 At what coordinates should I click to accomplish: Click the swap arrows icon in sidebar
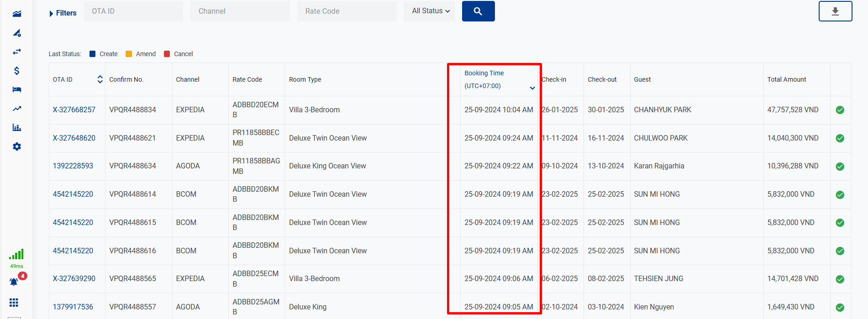click(x=17, y=52)
